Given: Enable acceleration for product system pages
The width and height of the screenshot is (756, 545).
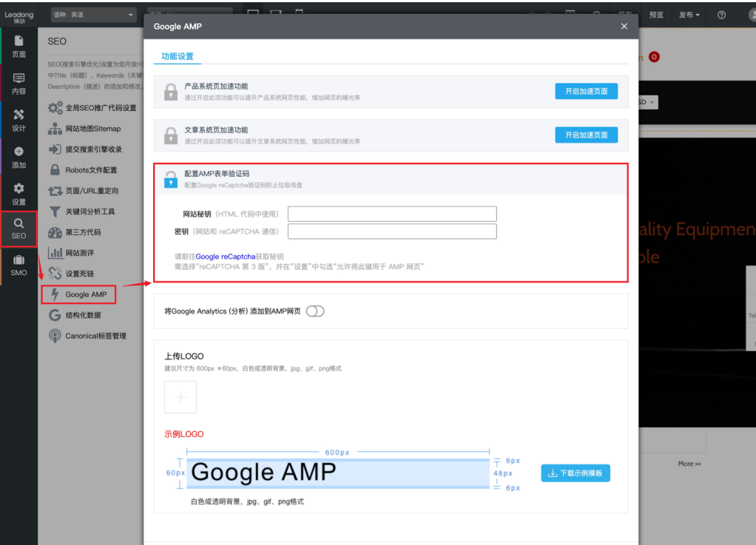Looking at the screenshot, I should 586,91.
